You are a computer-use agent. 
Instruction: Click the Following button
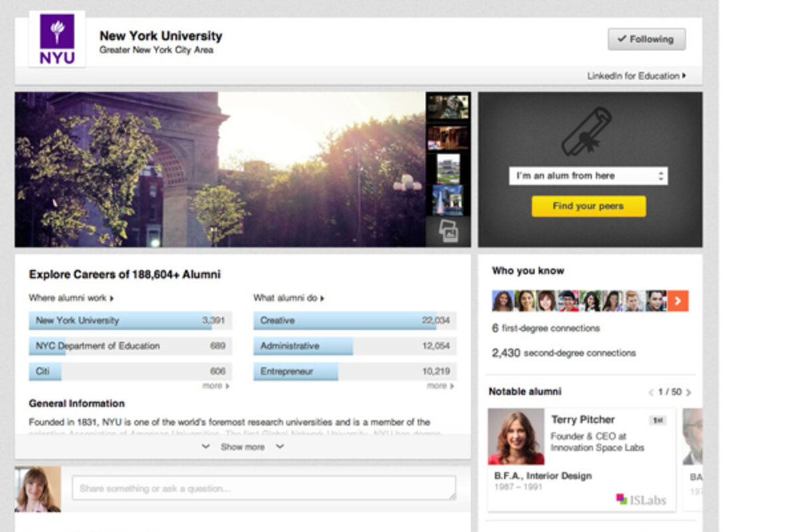[x=646, y=39]
